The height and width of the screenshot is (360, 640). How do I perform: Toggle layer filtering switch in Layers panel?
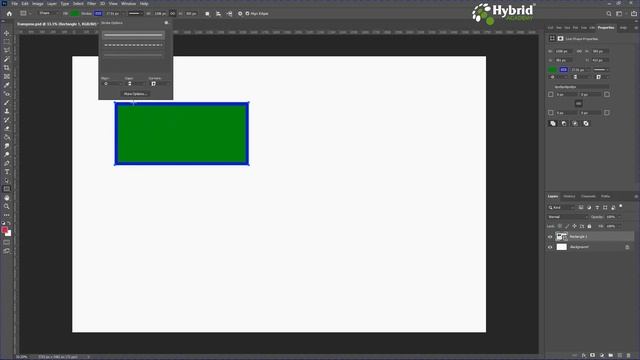(x=621, y=207)
